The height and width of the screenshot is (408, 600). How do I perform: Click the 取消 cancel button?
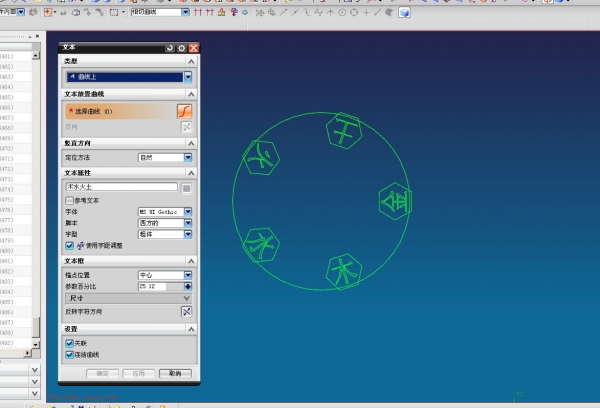tap(175, 374)
